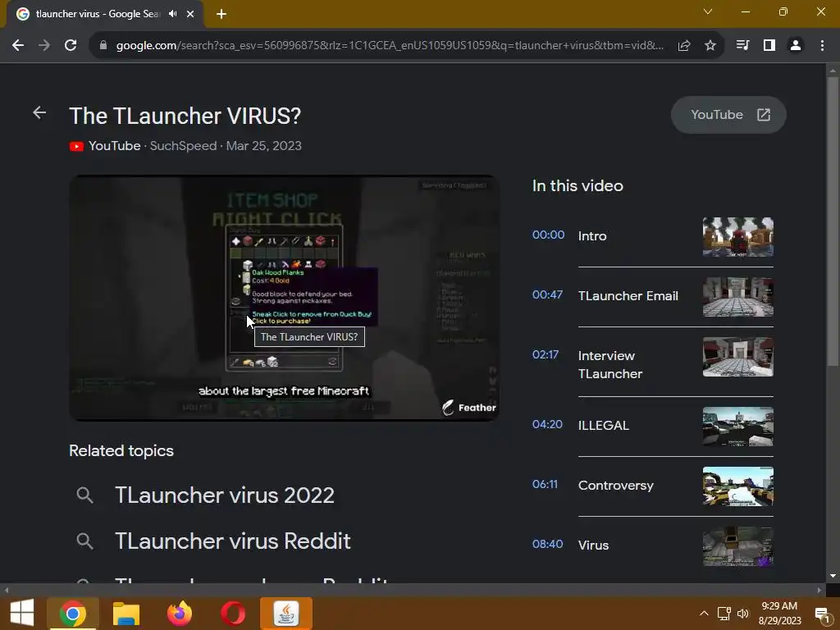Search related topic TLauncher virus 2022
Image resolution: width=840 pixels, height=630 pixels.
225,495
